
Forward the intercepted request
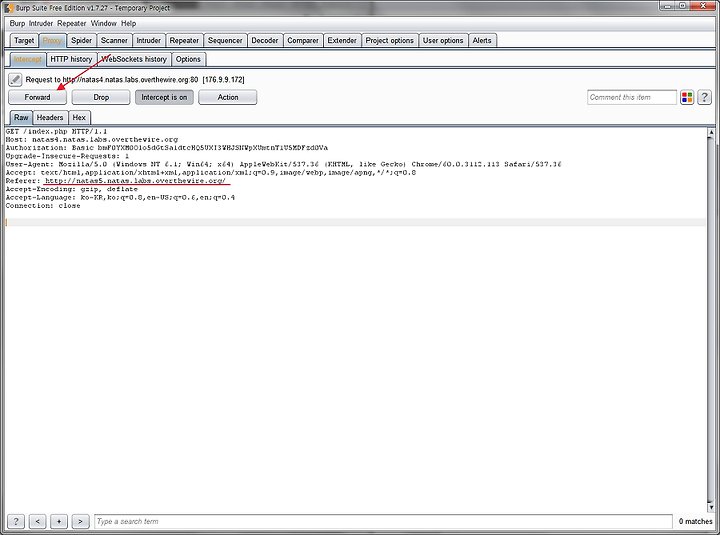[37, 97]
